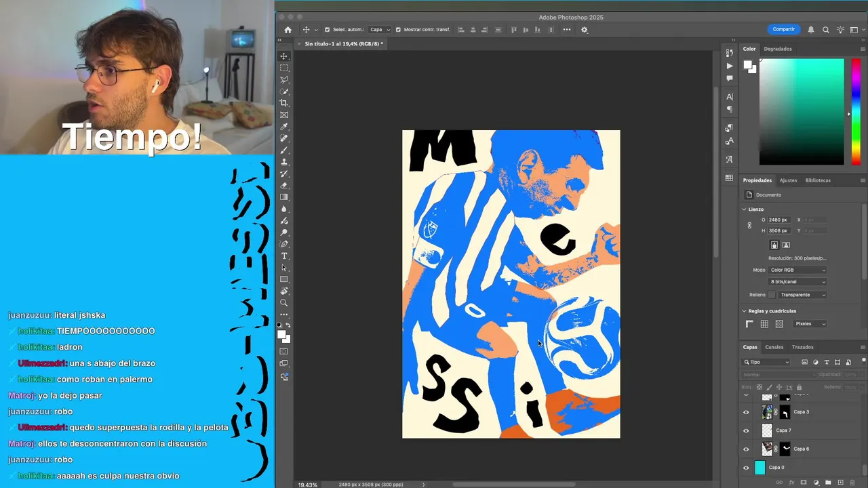Hide the Capa 3 layer
The image size is (868, 488).
pos(747,412)
